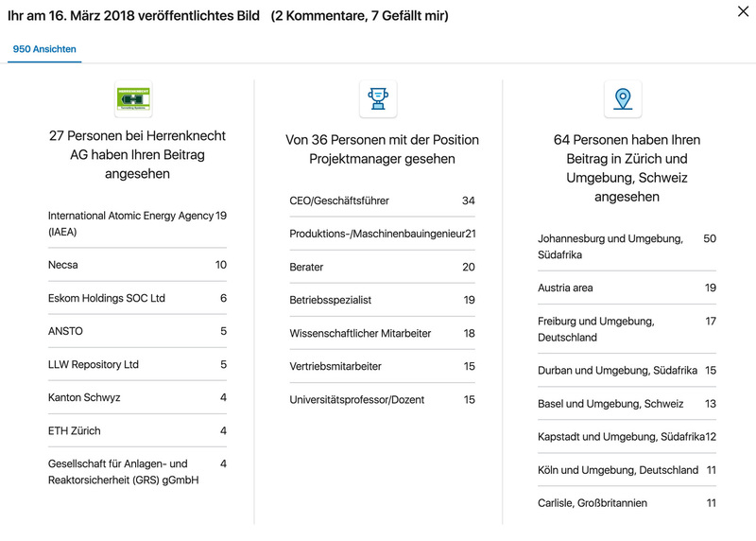Click the location pin icon

pyautogui.click(x=623, y=98)
